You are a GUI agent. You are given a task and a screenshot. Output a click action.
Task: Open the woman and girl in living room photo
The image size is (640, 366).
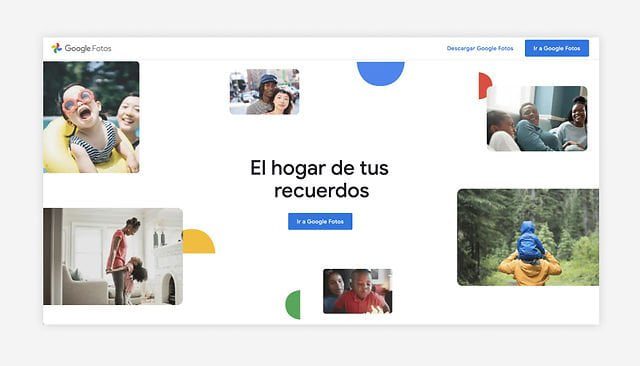coord(113,256)
